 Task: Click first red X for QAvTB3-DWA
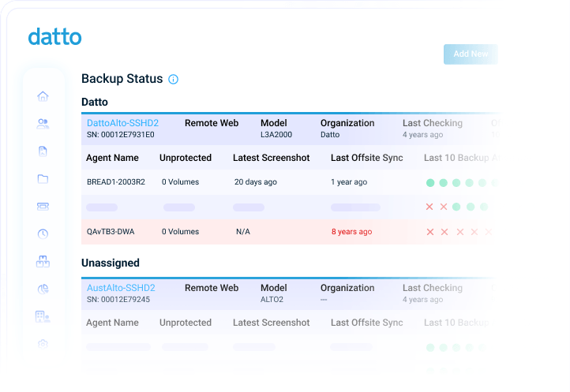pos(430,232)
